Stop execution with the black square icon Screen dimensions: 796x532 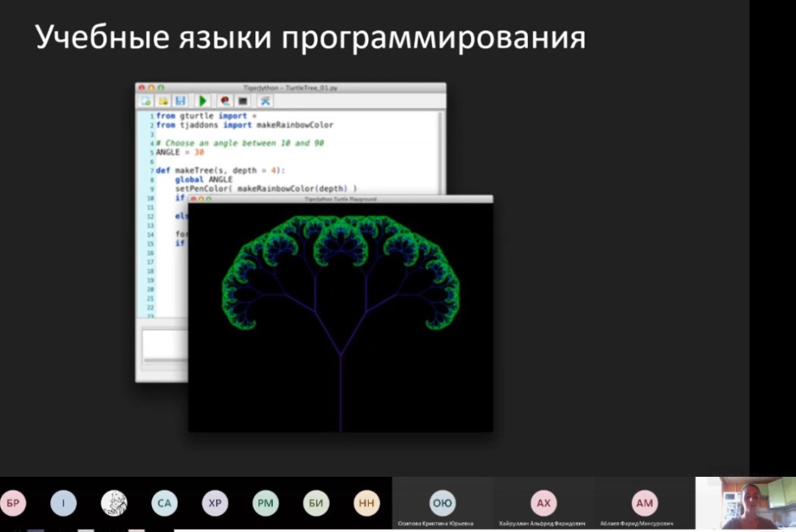tap(244, 102)
